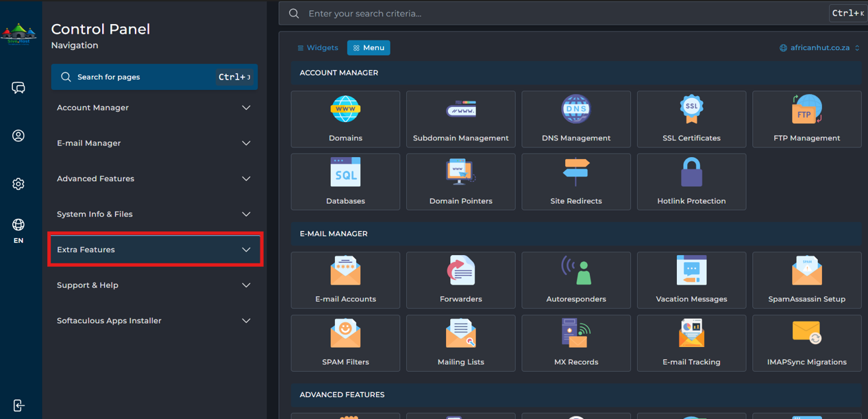This screenshot has height=419, width=868.
Task: Expand the Softaculous Apps Installer section
Action: pos(154,321)
